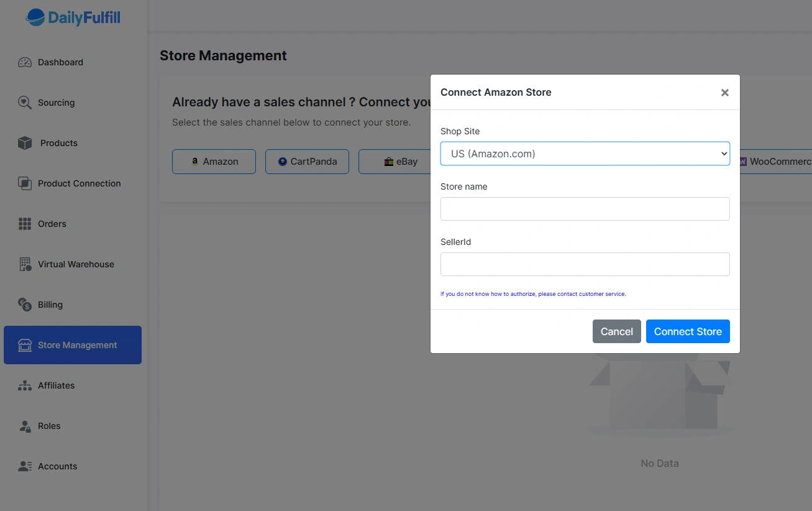Click the contact customer service help link
The height and width of the screenshot is (511, 812).
coord(532,294)
